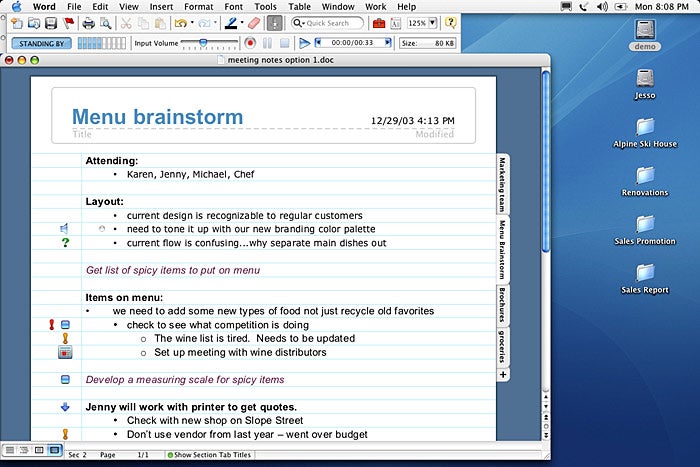Click the orange exclamation flag beside wine list
700x467 pixels.
[x=65, y=338]
